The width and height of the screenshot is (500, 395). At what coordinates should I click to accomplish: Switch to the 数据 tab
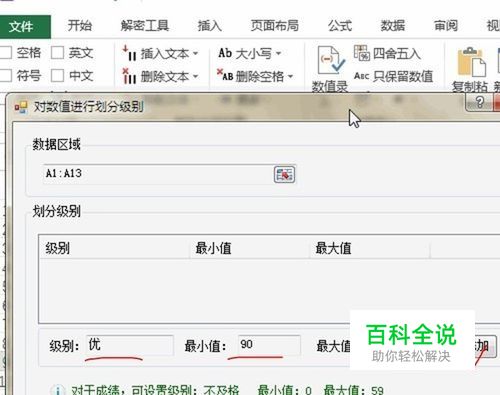click(393, 26)
